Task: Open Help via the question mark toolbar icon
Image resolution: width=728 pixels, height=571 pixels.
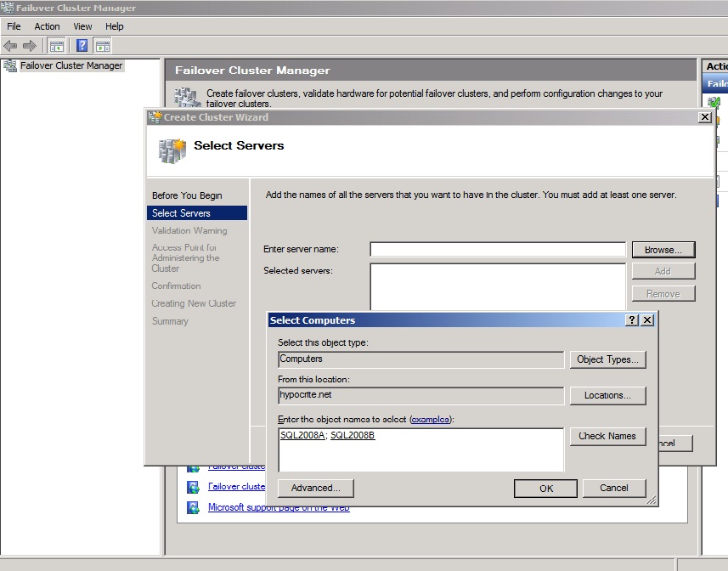Action: (82, 46)
